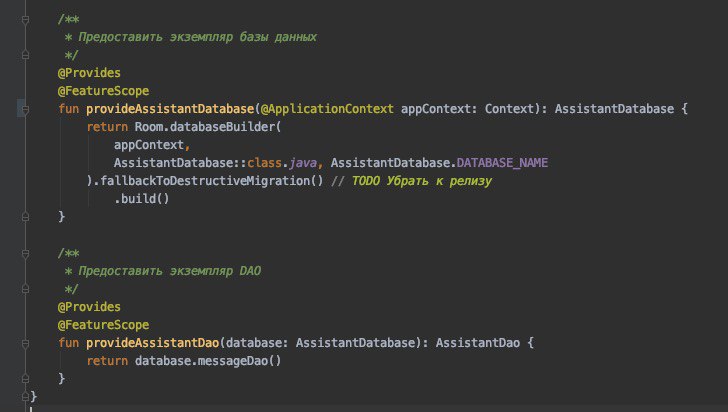Click the comment text Предоставить экземпляр базы данных
728x412 pixels.
197,37
